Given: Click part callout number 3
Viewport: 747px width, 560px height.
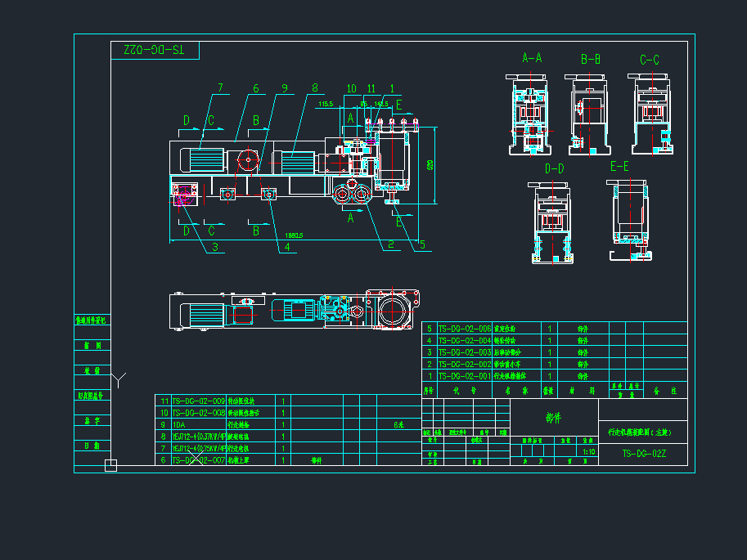Looking at the screenshot, I should point(215,245).
